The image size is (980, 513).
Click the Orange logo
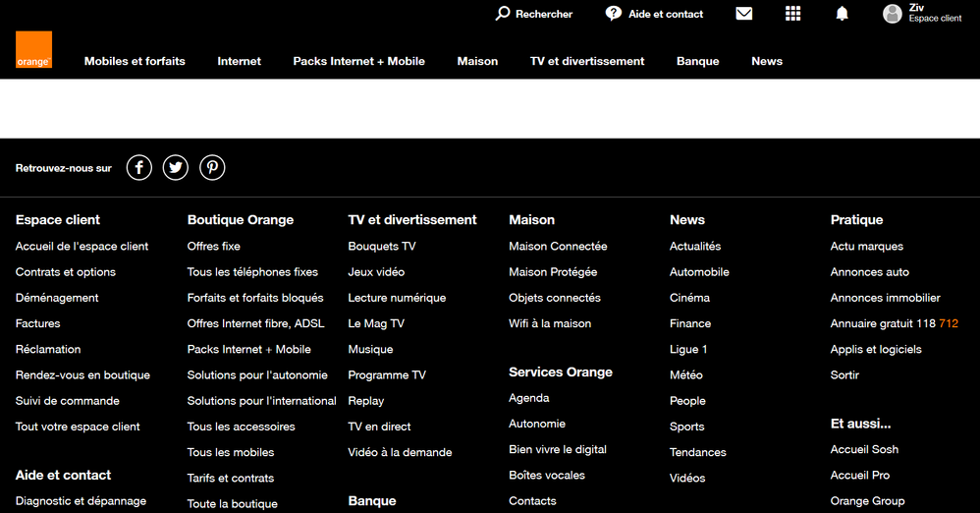pos(33,50)
